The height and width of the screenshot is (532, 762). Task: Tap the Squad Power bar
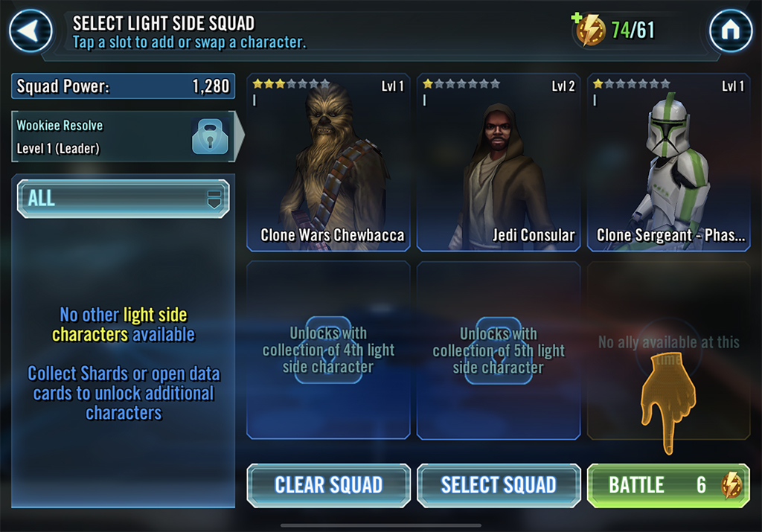(x=123, y=86)
